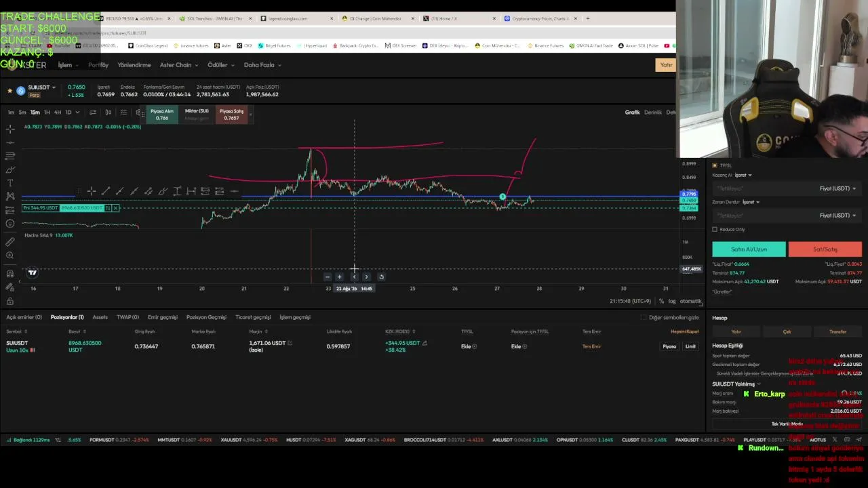868x488 pixels.
Task: Open the emoji icons drawing tool
Action: pos(10,224)
